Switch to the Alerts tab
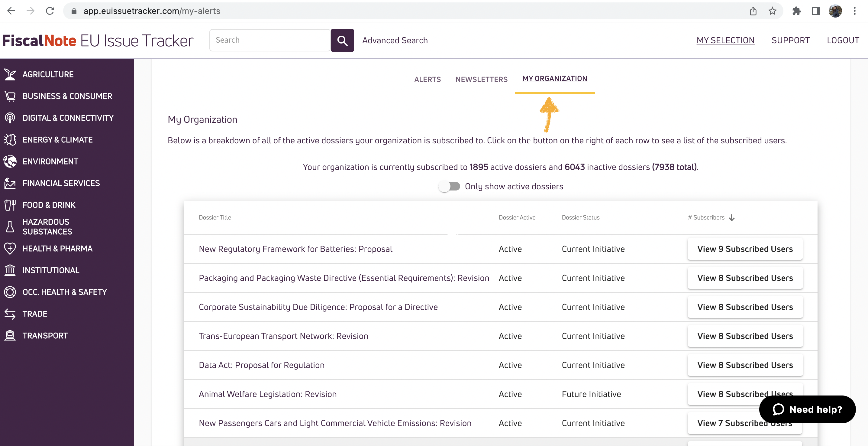 pos(428,79)
